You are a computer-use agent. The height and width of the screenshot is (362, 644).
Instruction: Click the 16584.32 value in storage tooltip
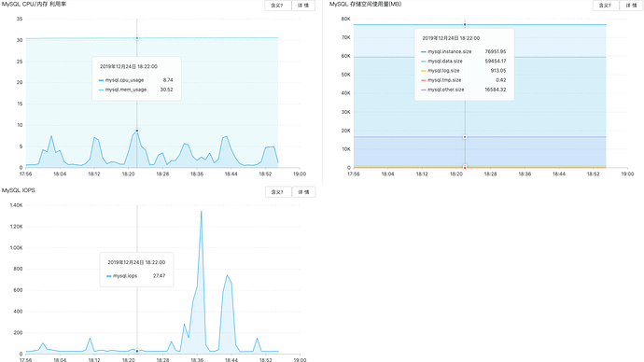click(x=496, y=90)
